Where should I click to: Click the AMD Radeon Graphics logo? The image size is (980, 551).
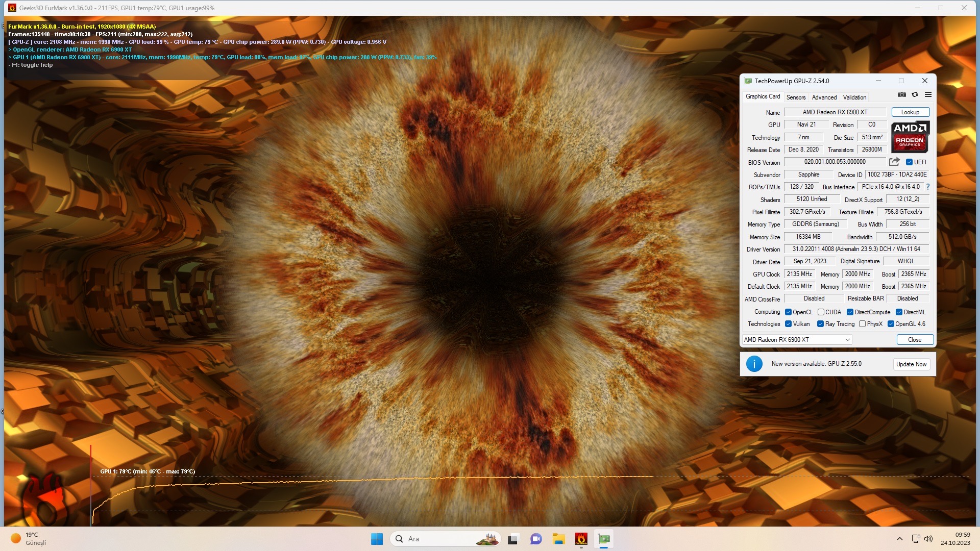click(x=910, y=137)
